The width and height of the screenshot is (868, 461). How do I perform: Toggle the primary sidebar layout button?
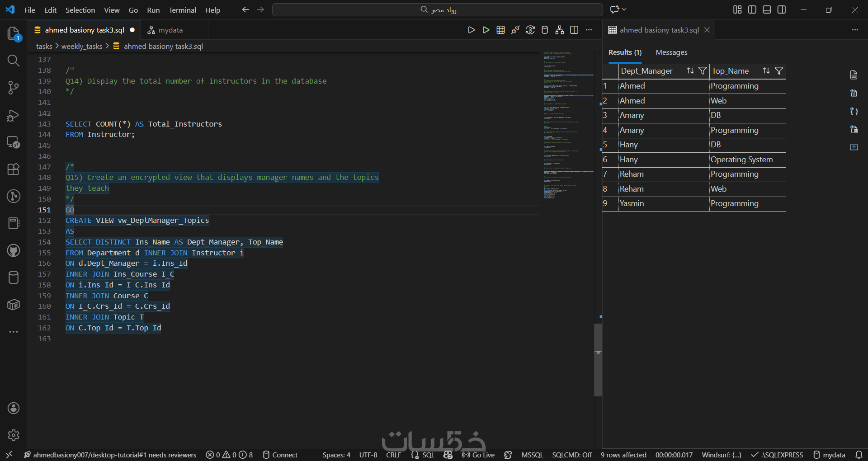pos(752,9)
